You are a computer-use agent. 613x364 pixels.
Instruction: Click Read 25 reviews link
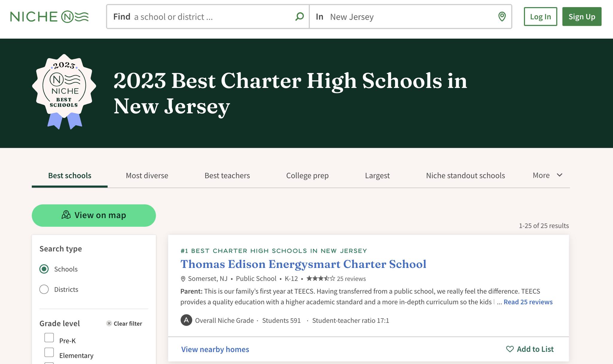[x=528, y=302]
